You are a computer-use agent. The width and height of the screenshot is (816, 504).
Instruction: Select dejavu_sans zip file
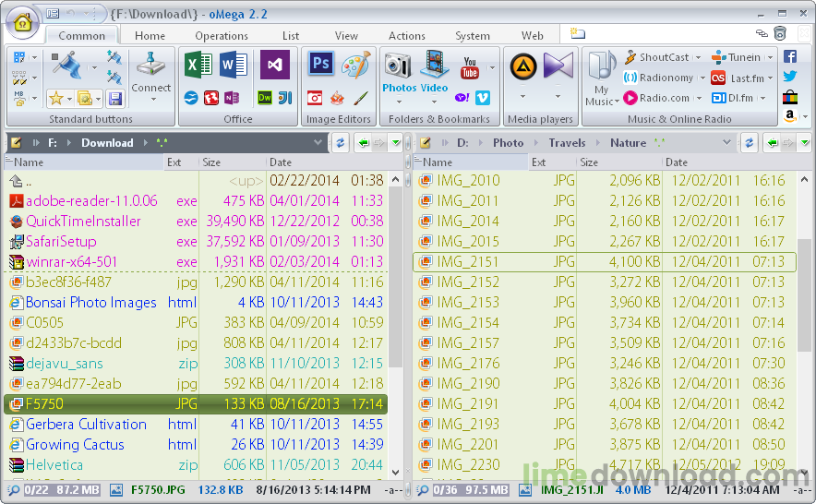(196, 364)
